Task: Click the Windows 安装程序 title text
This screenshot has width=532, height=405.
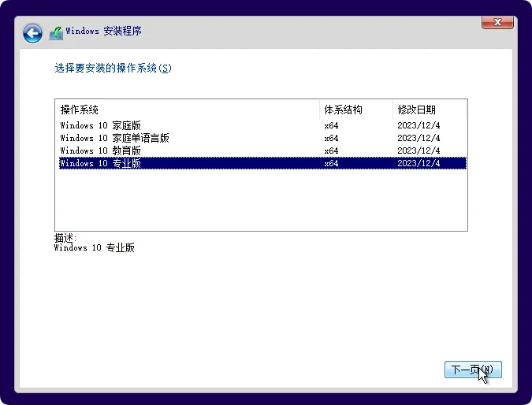Action: [103, 31]
